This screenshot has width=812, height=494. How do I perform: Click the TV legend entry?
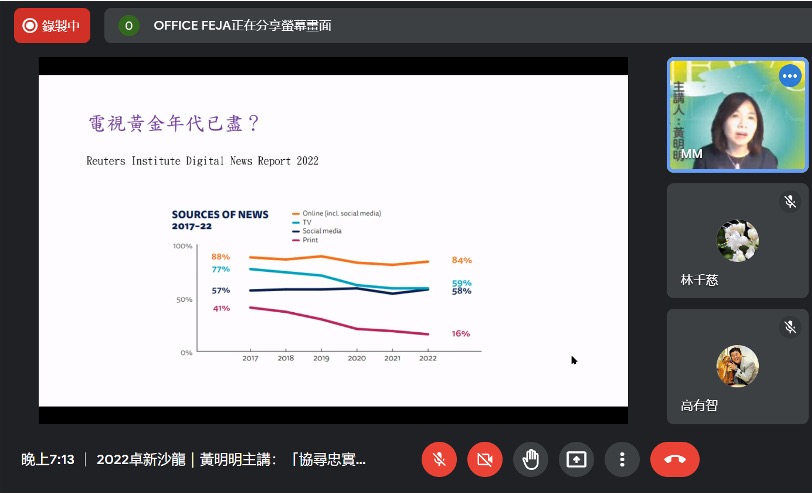coord(302,222)
